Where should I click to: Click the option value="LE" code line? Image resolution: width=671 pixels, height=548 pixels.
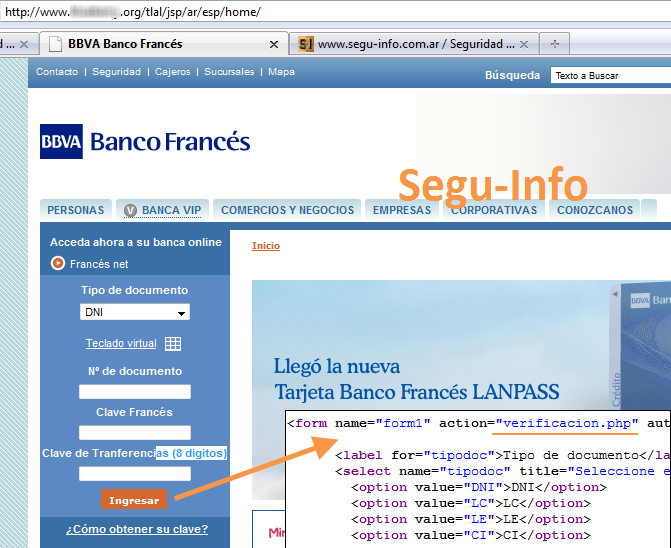pos(471,519)
